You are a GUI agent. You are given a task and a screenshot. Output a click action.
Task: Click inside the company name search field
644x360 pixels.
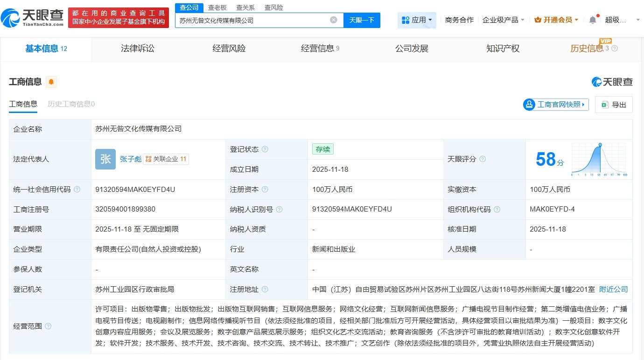pos(252,20)
